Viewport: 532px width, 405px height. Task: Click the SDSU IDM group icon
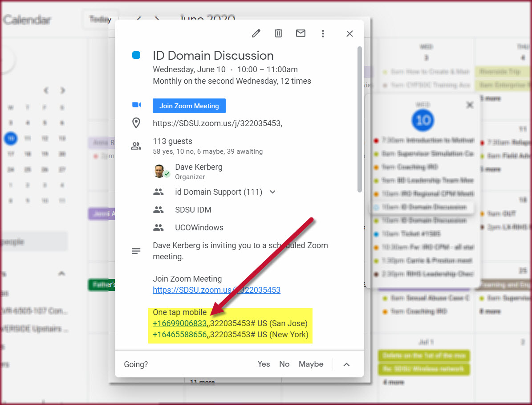tap(158, 210)
